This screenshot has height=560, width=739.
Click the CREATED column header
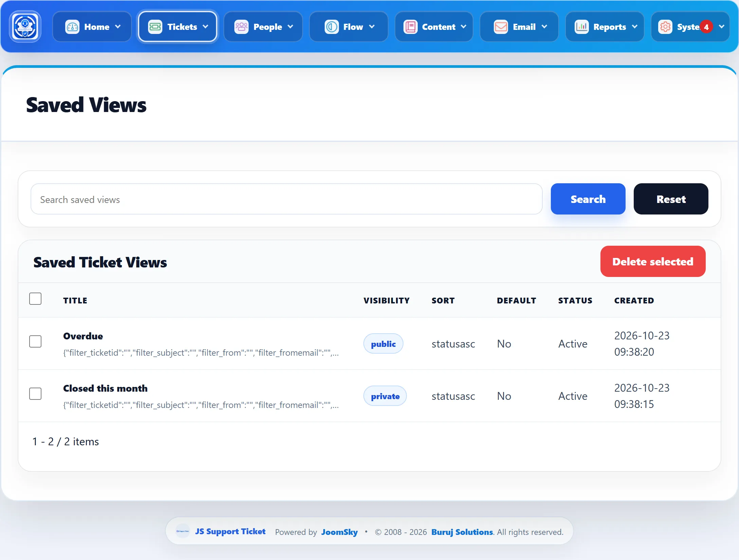coord(634,300)
